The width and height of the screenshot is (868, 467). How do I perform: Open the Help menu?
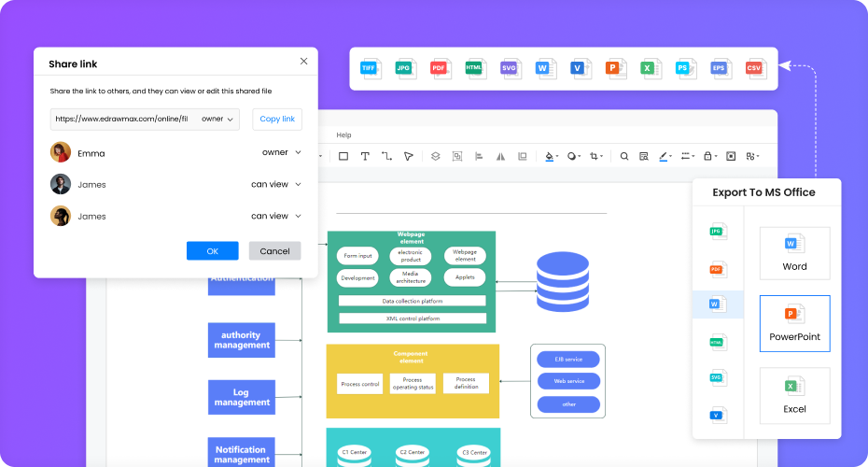click(343, 135)
